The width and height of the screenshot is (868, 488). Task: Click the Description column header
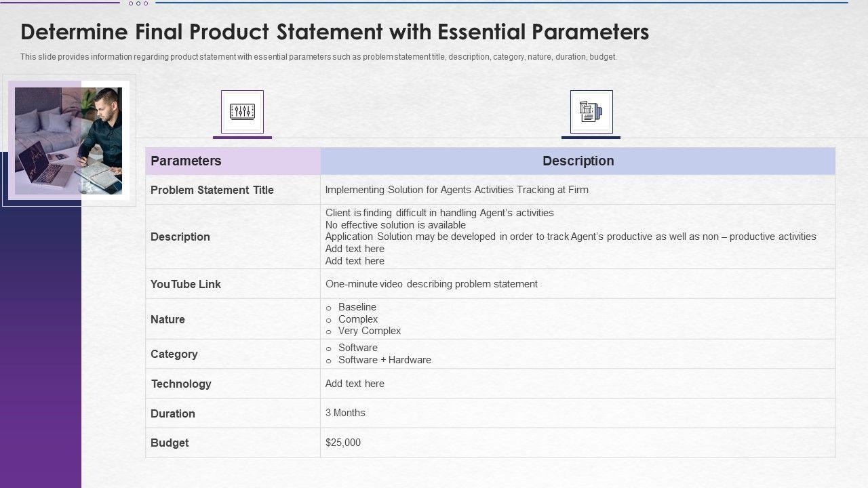pos(578,161)
